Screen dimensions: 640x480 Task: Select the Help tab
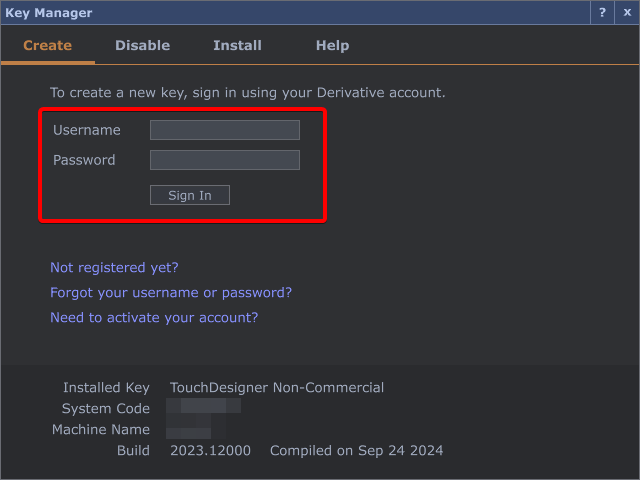[x=332, y=45]
